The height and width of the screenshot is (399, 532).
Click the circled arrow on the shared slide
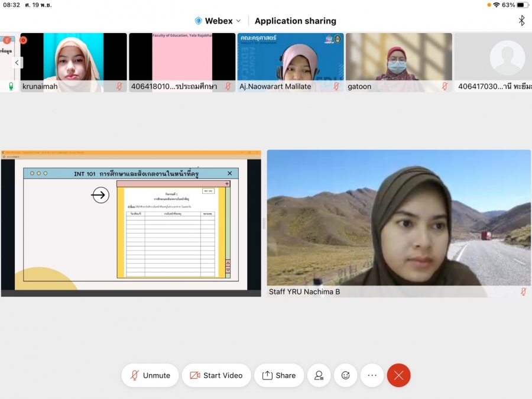pyautogui.click(x=100, y=195)
